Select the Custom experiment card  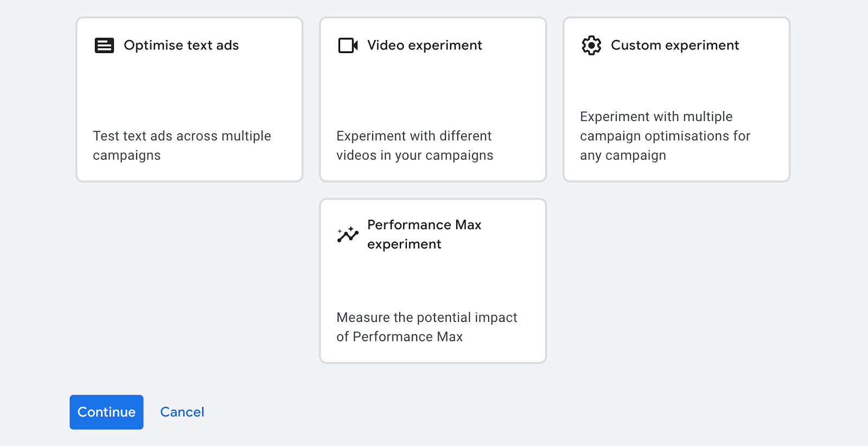pos(676,99)
